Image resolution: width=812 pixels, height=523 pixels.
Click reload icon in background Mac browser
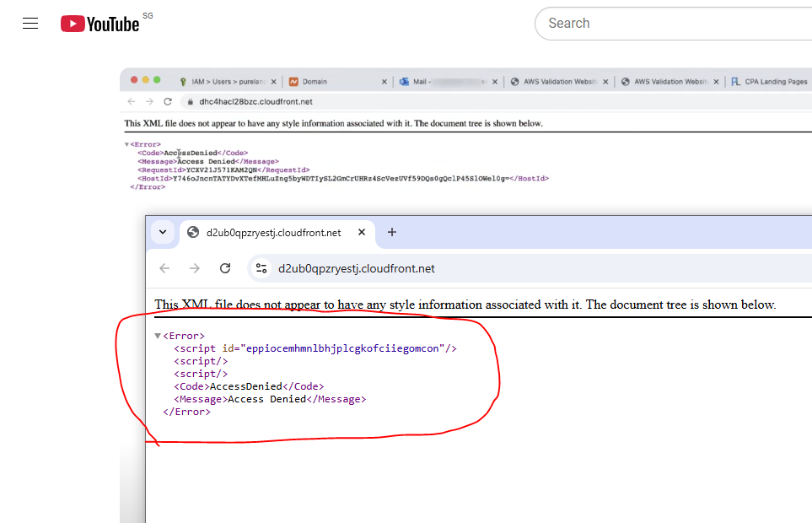(x=168, y=101)
